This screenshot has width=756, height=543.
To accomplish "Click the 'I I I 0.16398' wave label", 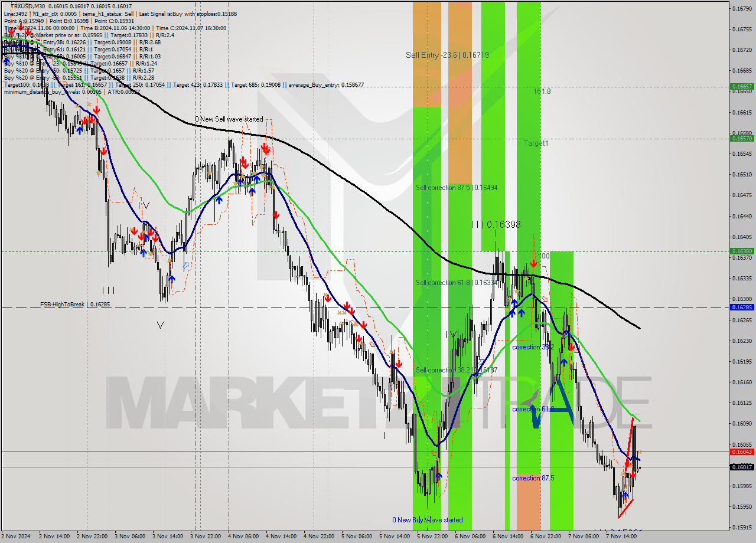I will point(496,224).
